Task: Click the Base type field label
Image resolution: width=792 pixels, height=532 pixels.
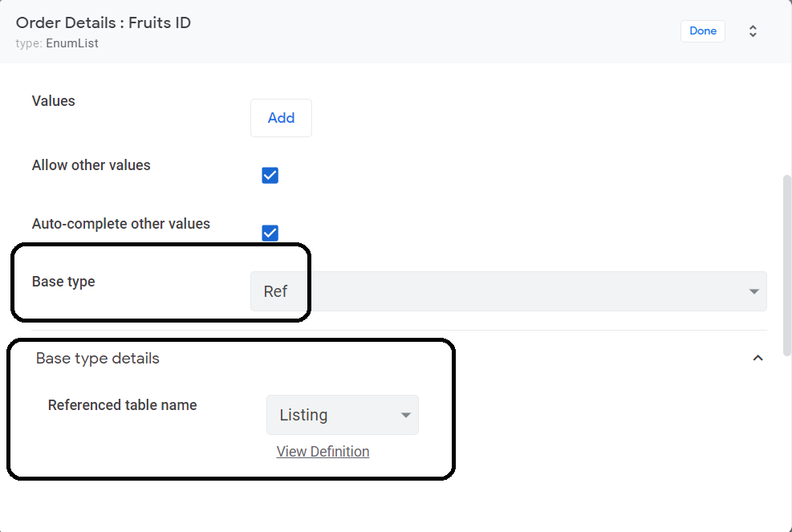Action: pos(63,282)
